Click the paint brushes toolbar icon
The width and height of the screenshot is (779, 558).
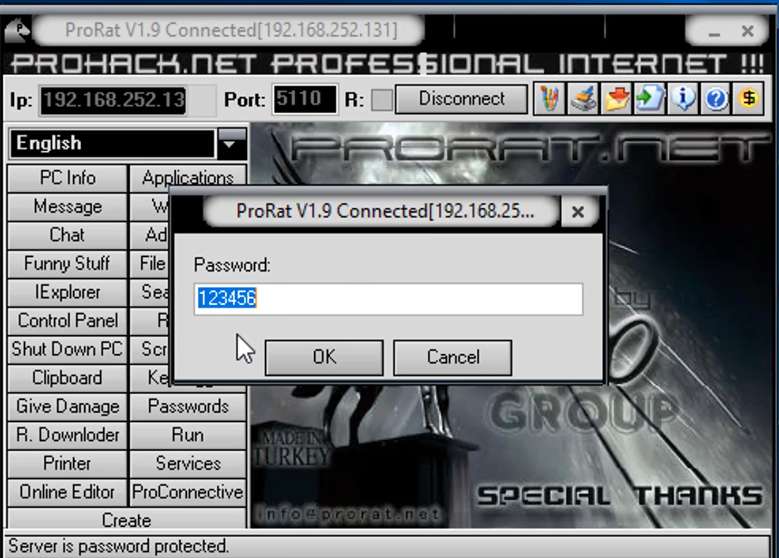click(549, 99)
